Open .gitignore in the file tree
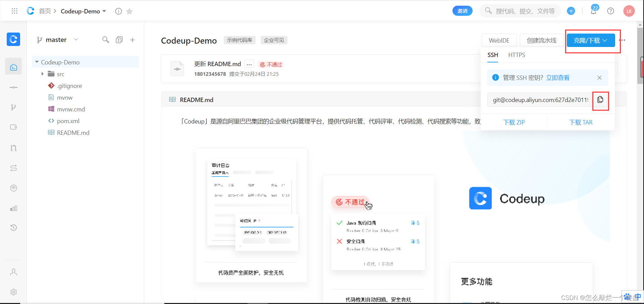 click(x=69, y=86)
